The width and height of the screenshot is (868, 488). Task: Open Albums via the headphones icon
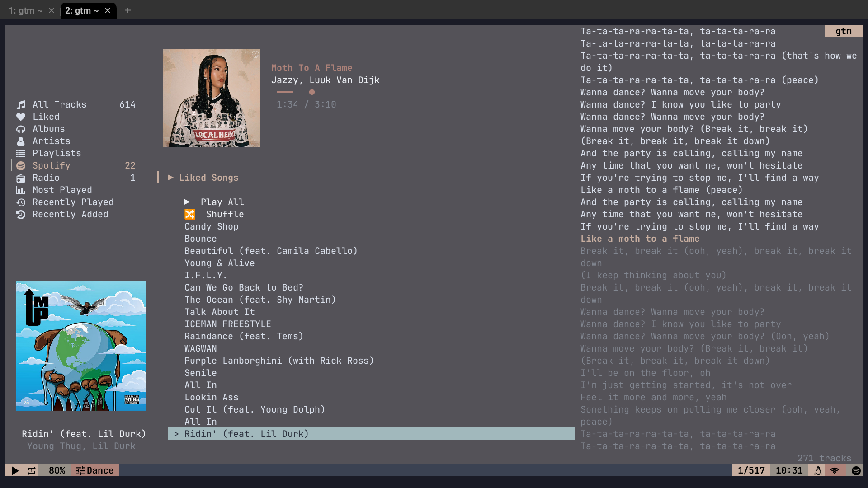(21, 129)
